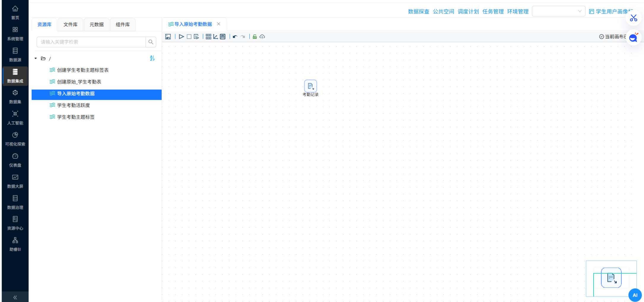Click the scheduled run calendar icon
Viewport: 644px width, 302px height.
[x=196, y=37]
